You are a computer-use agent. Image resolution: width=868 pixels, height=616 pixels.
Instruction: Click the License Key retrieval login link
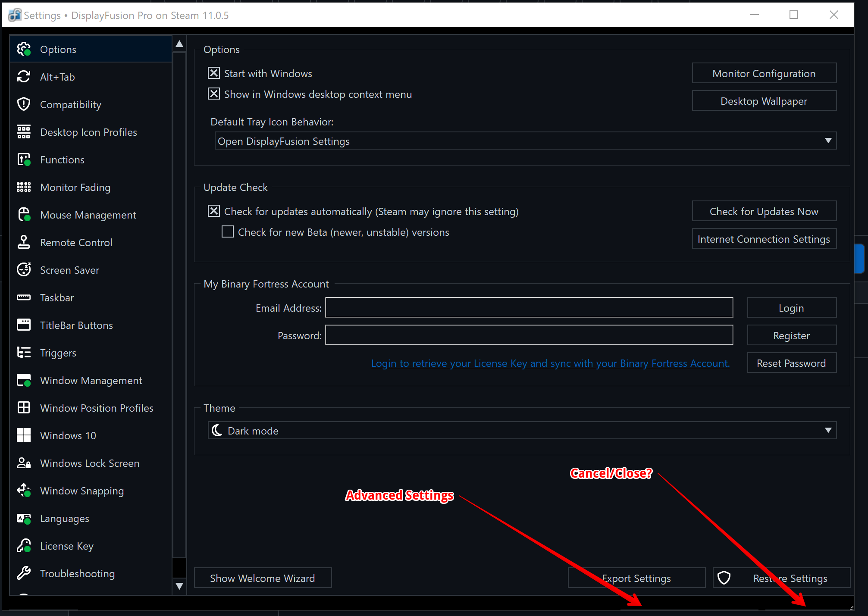(550, 363)
